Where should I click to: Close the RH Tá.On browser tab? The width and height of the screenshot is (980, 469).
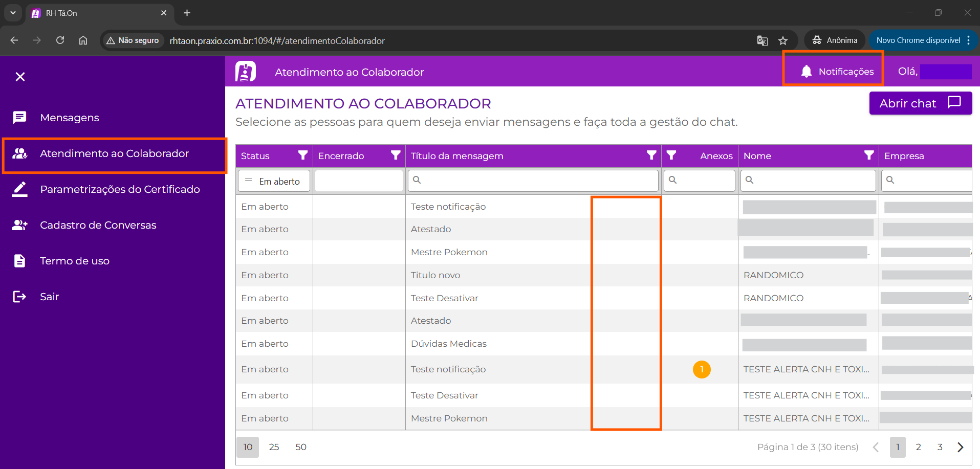point(164,13)
